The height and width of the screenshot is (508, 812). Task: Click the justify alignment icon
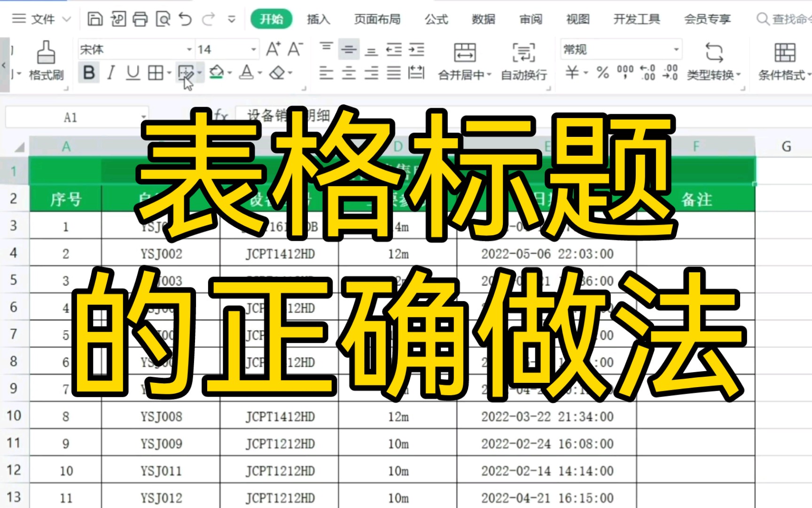coord(394,73)
